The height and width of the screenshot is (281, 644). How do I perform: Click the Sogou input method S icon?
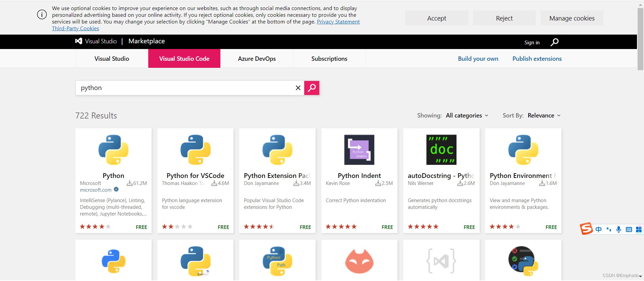coord(587,229)
